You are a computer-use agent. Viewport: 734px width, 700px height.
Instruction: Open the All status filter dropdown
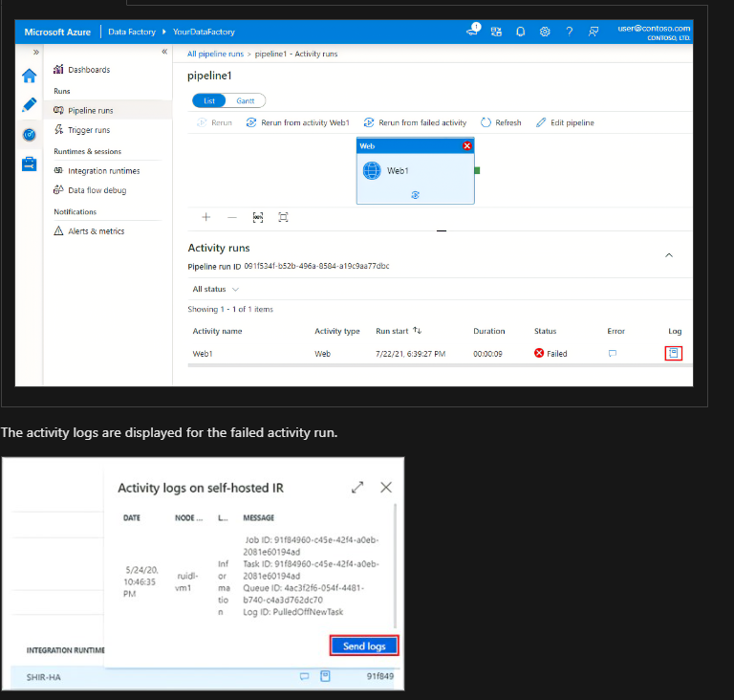pyautogui.click(x=216, y=289)
